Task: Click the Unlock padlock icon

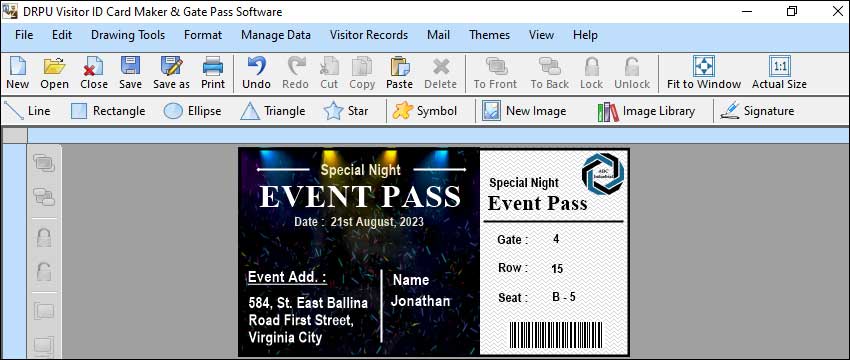Action: pyautogui.click(x=632, y=73)
